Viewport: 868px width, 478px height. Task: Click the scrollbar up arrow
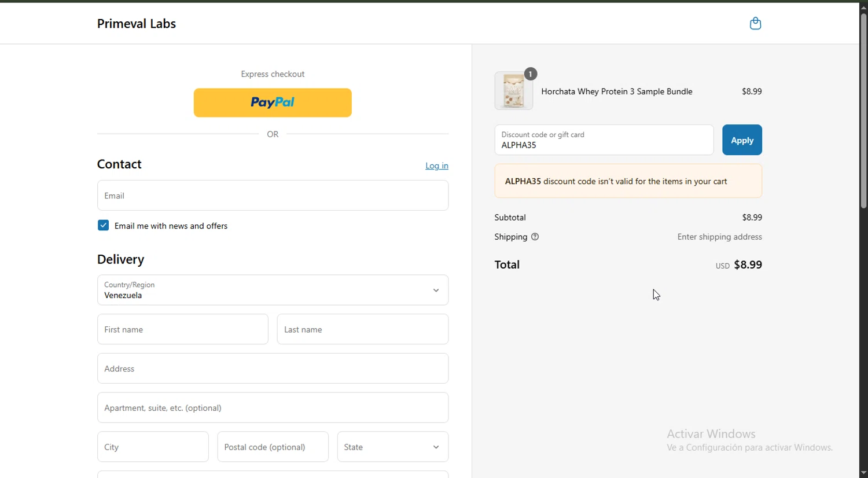coord(863,7)
